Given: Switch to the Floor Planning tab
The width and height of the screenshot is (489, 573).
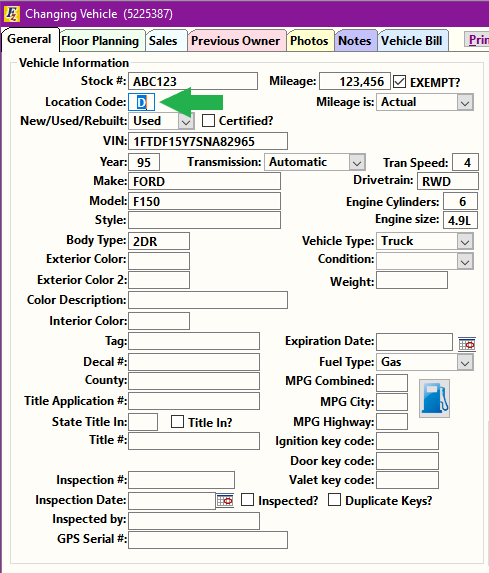Looking at the screenshot, I should coord(100,41).
